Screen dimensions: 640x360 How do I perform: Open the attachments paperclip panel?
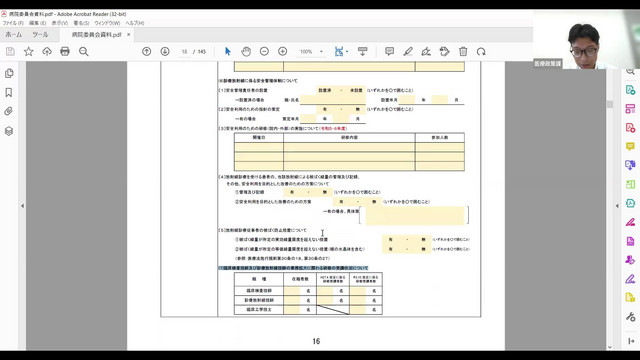9,111
